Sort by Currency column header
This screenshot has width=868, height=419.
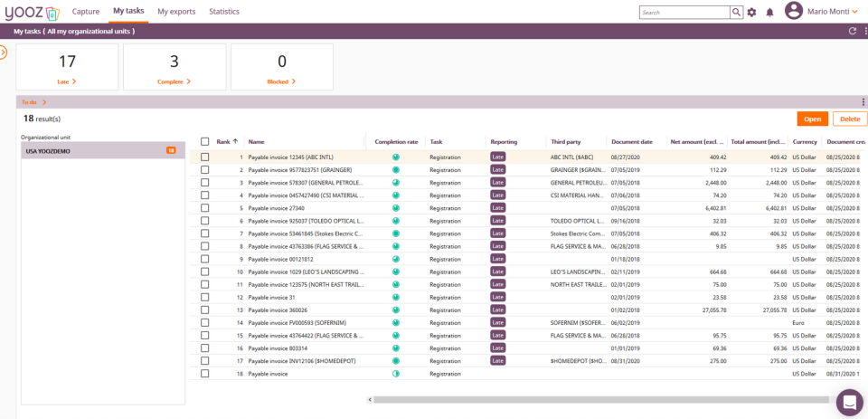coord(805,142)
